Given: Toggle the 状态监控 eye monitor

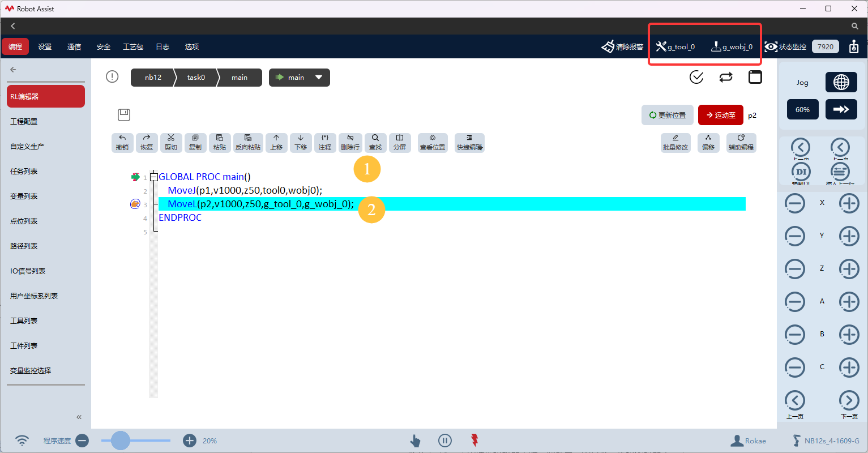Looking at the screenshot, I should pyautogui.click(x=785, y=47).
